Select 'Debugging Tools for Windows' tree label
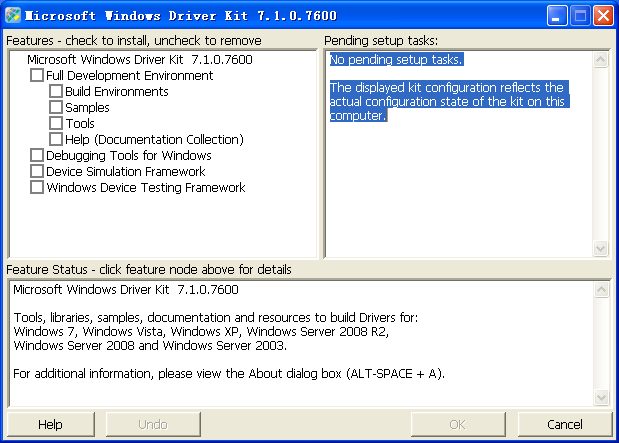The height and width of the screenshot is (443, 619). coord(129,156)
